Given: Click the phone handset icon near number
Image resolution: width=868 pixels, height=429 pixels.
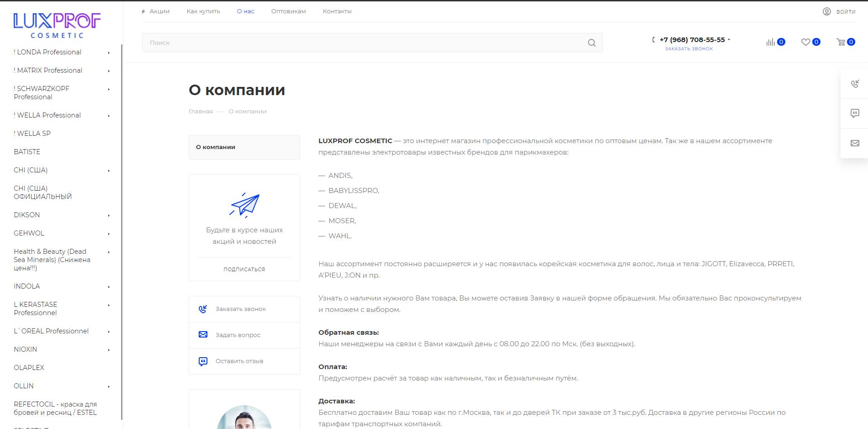Looking at the screenshot, I should (653, 40).
